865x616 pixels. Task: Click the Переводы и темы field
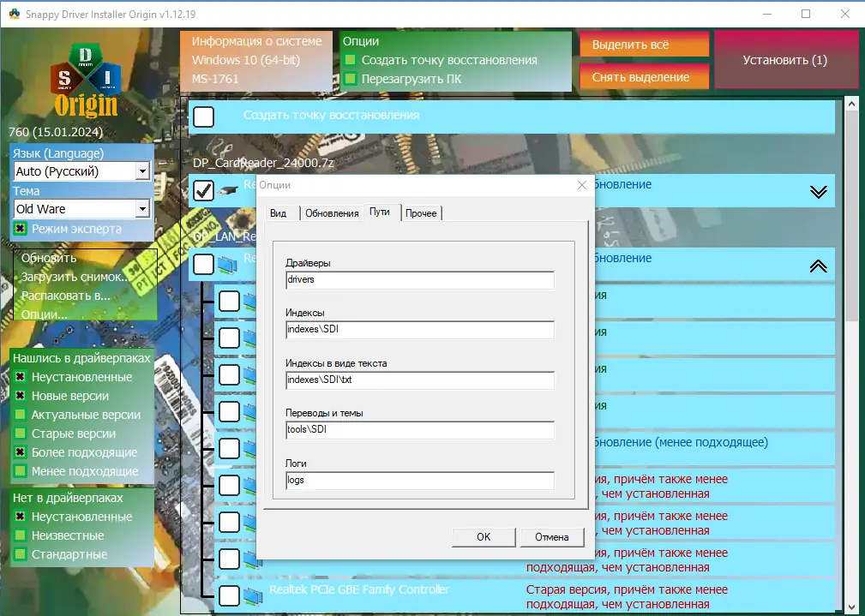click(x=420, y=429)
